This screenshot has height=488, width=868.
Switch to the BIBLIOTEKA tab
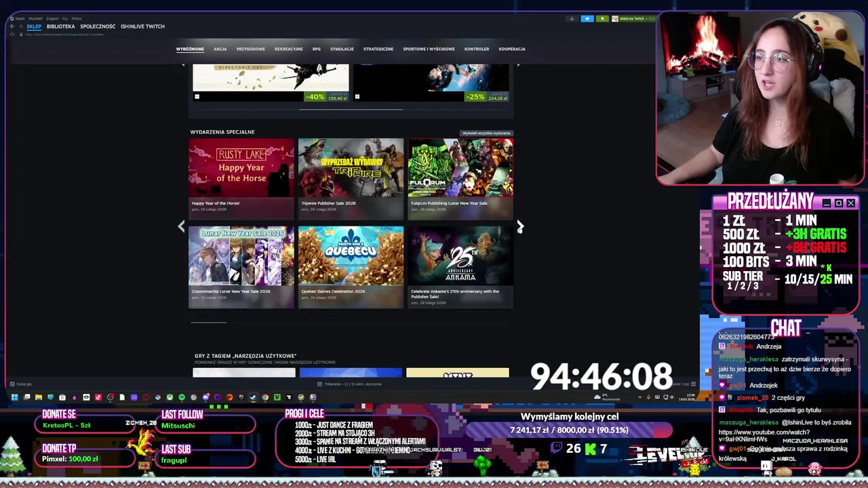(x=60, y=26)
